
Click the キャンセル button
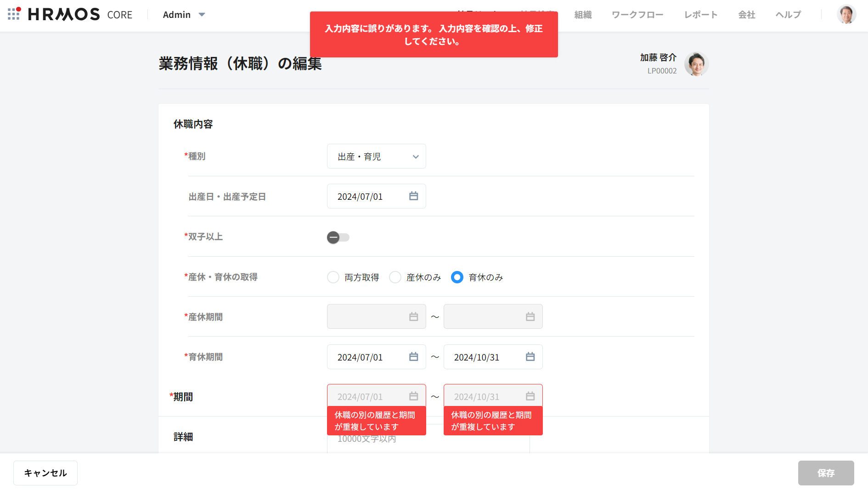click(x=45, y=473)
